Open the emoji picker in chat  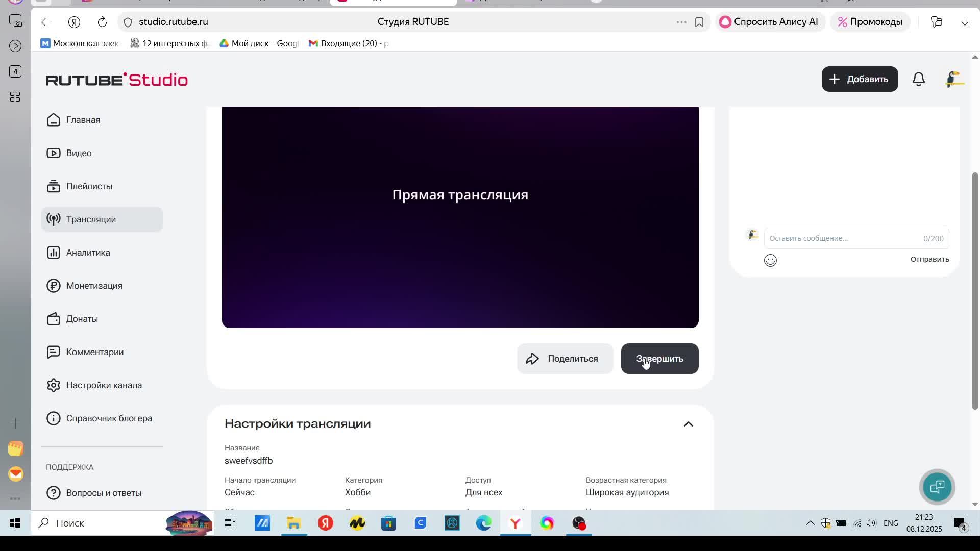770,261
